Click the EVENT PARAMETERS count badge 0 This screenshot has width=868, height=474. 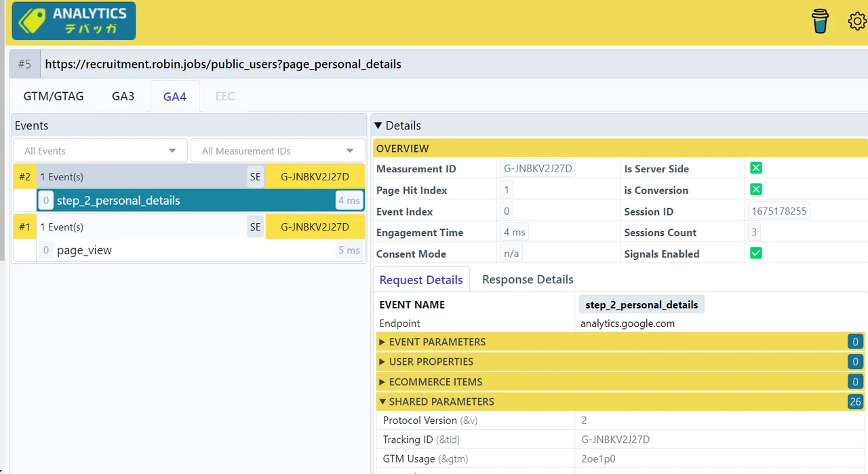(855, 342)
